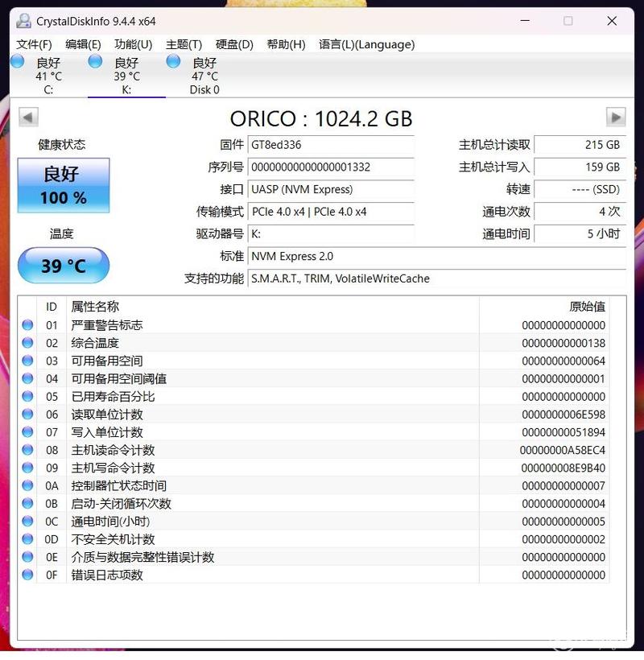The width and height of the screenshot is (644, 660).
Task: Click status dot for attribute 02 综合温度
Action: click(28, 343)
